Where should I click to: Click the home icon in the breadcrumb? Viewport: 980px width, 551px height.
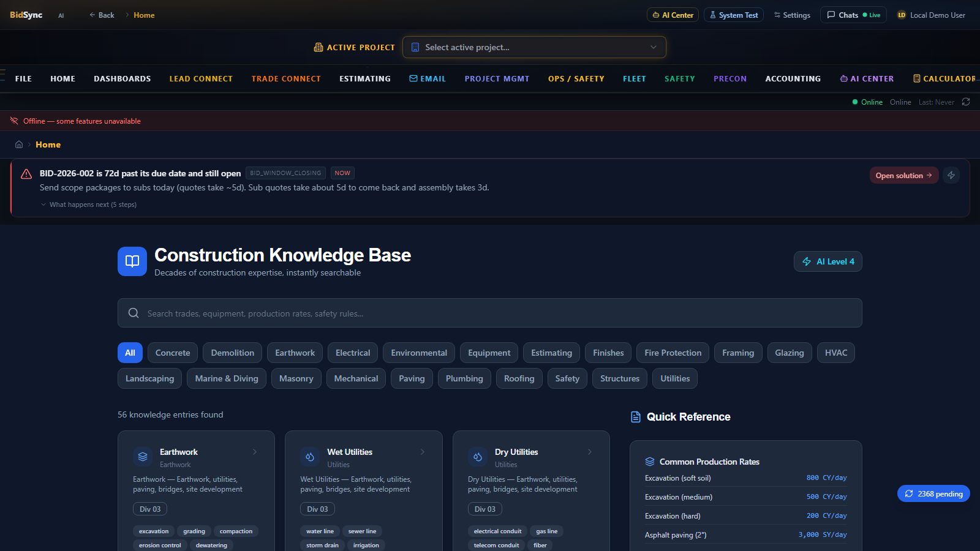[19, 144]
